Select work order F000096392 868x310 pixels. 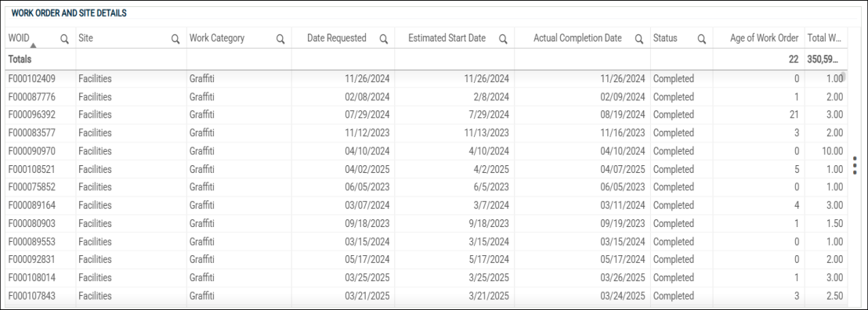tap(31, 114)
